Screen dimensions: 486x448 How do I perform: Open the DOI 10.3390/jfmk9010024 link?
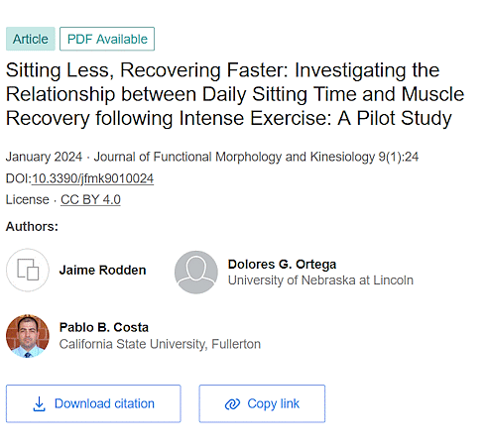click(x=92, y=178)
